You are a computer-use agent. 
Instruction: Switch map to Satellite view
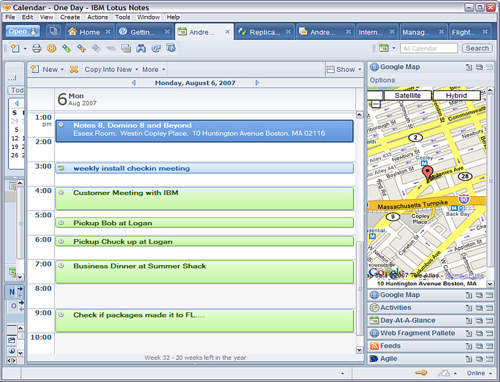[x=408, y=95]
